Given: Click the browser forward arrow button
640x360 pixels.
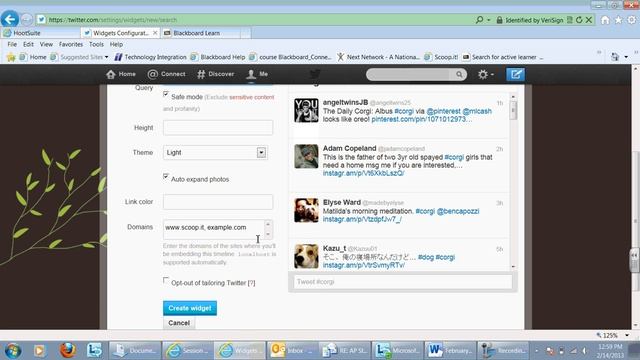Looking at the screenshot, I should 27,20.
